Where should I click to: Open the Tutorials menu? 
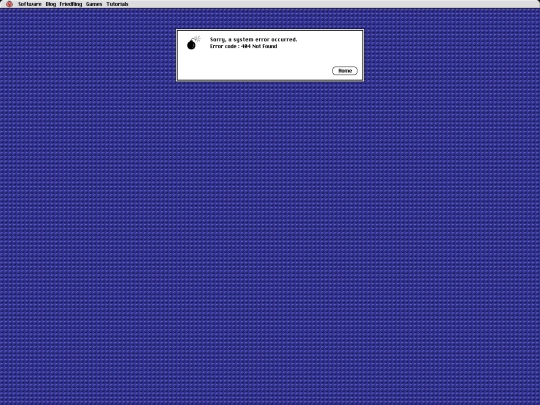117,4
